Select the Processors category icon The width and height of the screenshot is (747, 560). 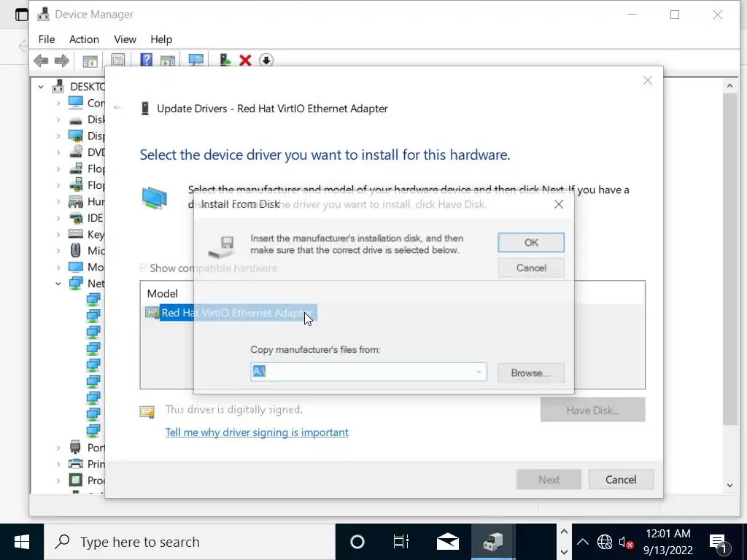[76, 480]
